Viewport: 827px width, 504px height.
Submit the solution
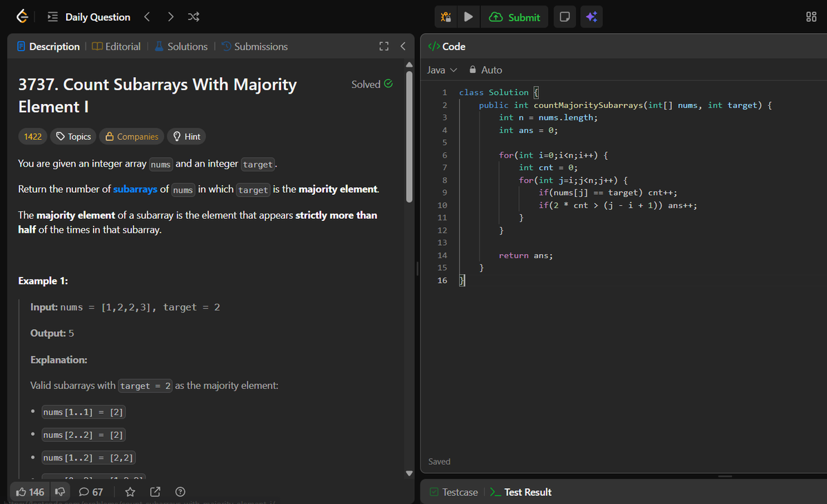[515, 17]
